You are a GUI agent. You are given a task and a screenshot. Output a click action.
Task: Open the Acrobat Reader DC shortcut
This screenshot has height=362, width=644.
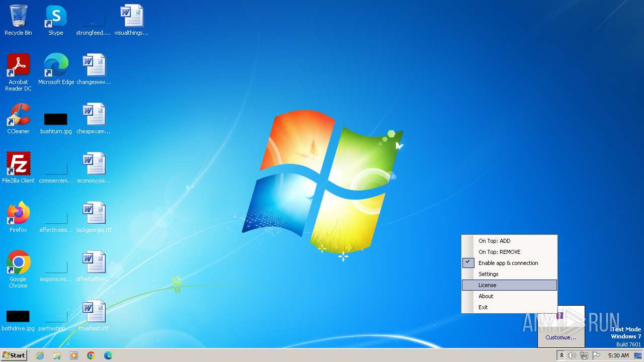point(18,72)
